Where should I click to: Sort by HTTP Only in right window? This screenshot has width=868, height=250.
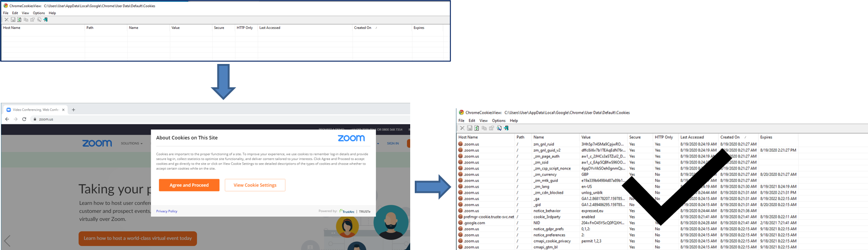click(666, 137)
